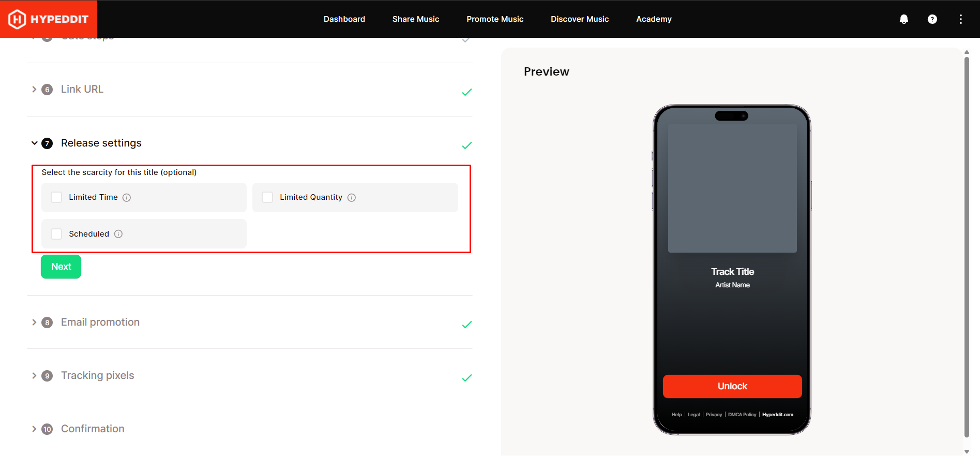Go to the Dashboard tab

[344, 19]
